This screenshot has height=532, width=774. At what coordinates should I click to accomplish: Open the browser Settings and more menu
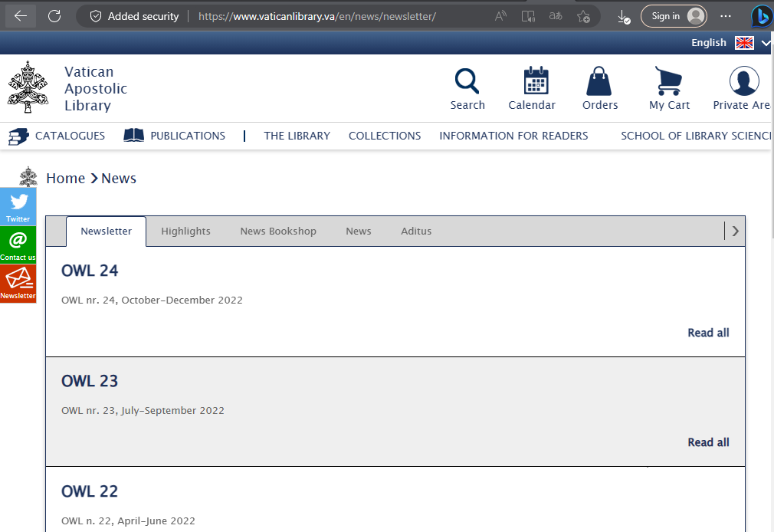click(x=726, y=16)
